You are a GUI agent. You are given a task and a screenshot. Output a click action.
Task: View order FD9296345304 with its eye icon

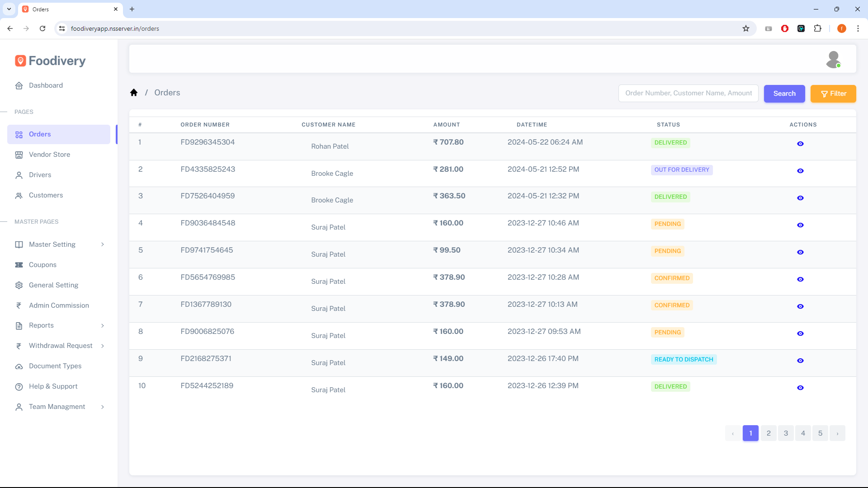(x=800, y=144)
